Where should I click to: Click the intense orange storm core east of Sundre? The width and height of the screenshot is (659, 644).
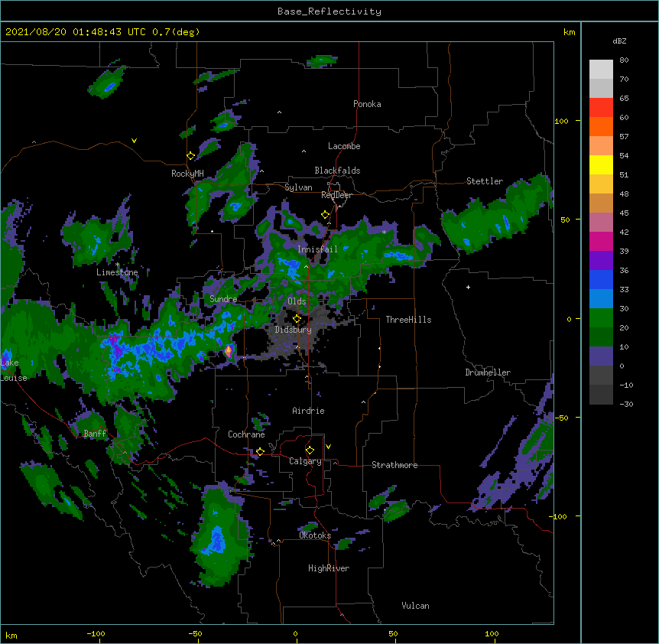pos(229,350)
